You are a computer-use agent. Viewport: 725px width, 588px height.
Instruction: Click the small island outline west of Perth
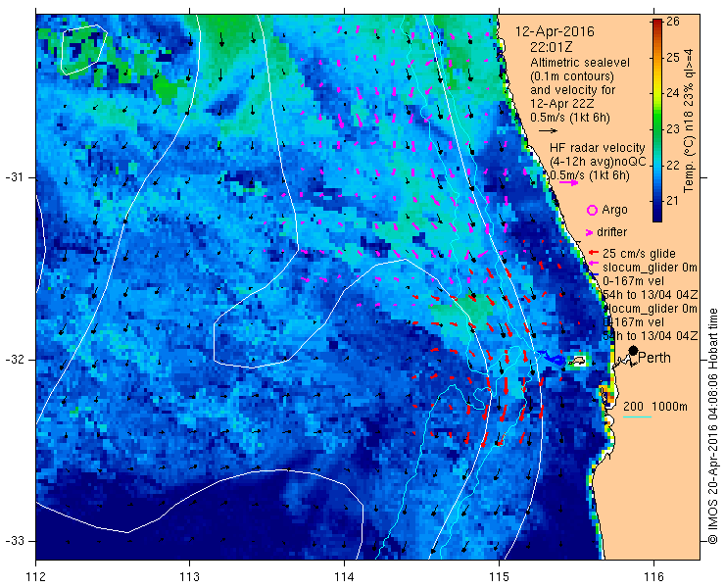577,361
